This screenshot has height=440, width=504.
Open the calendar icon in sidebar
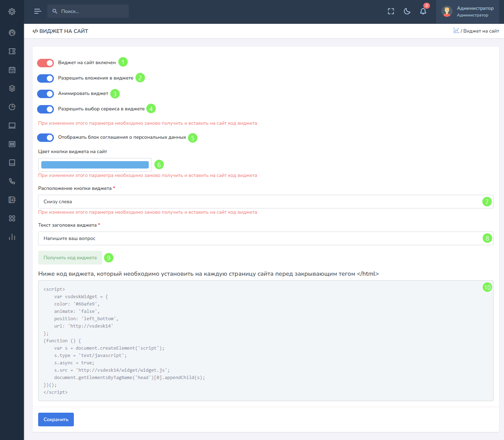click(x=12, y=70)
